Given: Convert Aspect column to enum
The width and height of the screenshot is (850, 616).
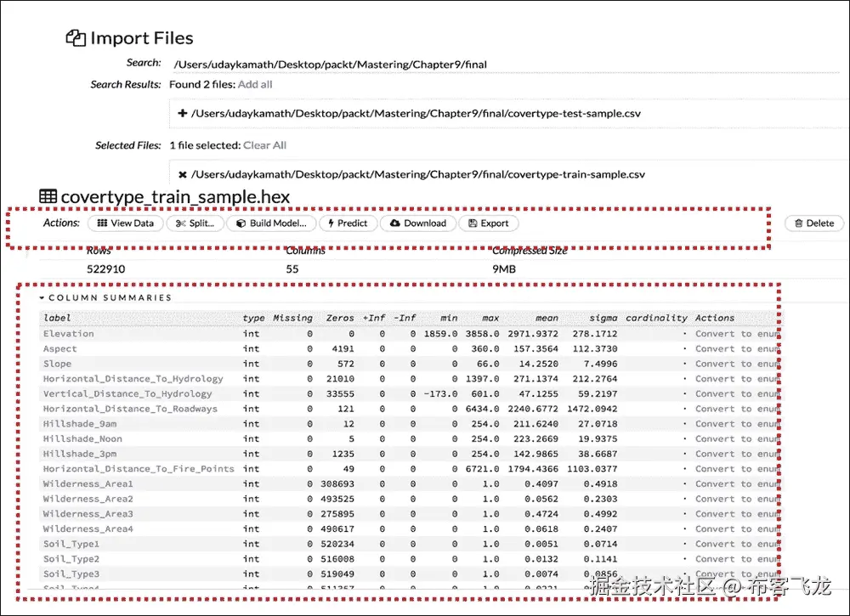Looking at the screenshot, I should pyautogui.click(x=737, y=349).
